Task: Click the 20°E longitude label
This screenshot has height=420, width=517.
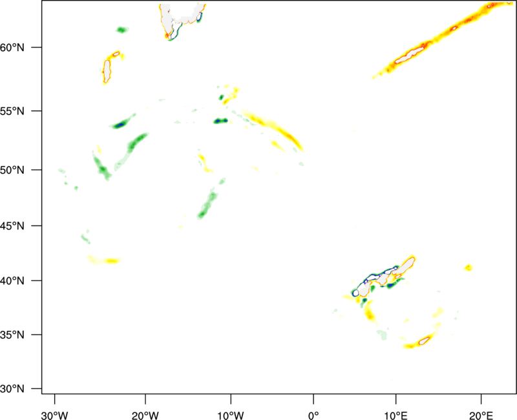Action: pos(481,415)
